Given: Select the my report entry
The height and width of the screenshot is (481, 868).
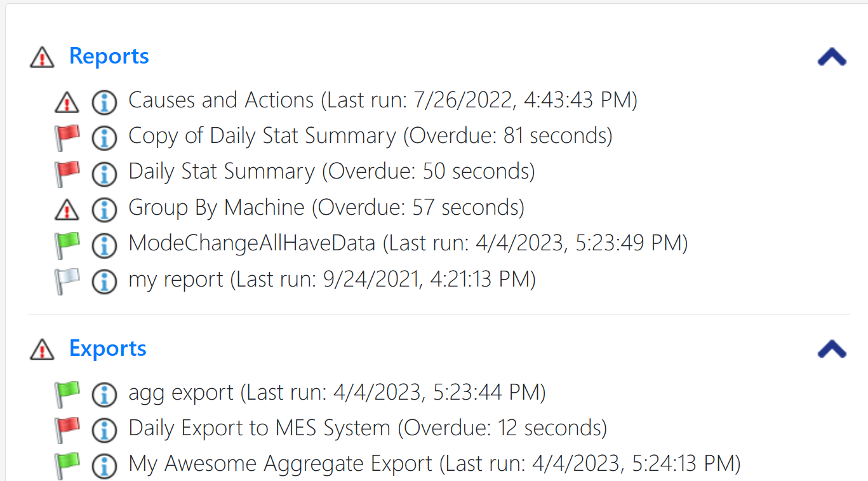Looking at the screenshot, I should click(332, 279).
